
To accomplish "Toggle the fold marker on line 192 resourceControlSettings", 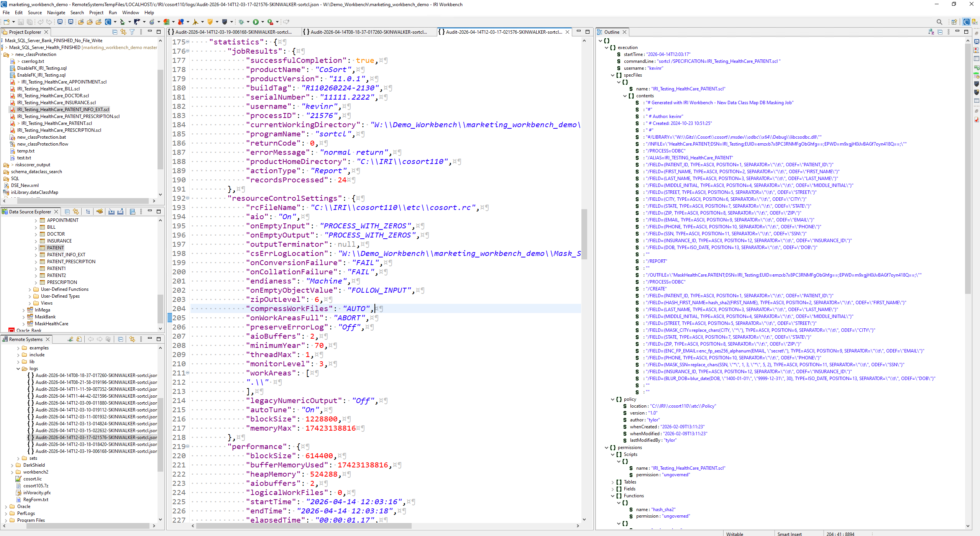I will click(187, 198).
